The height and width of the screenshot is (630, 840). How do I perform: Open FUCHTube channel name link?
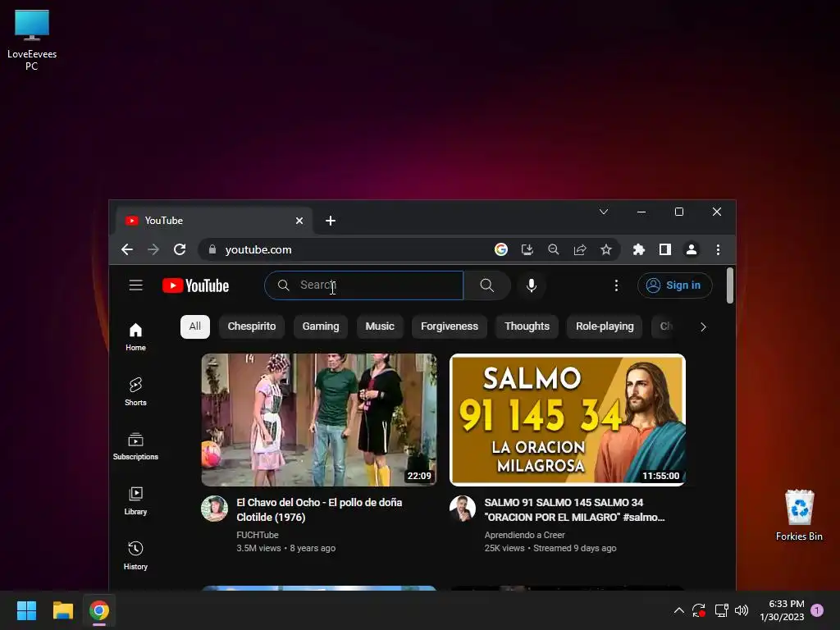click(x=258, y=535)
